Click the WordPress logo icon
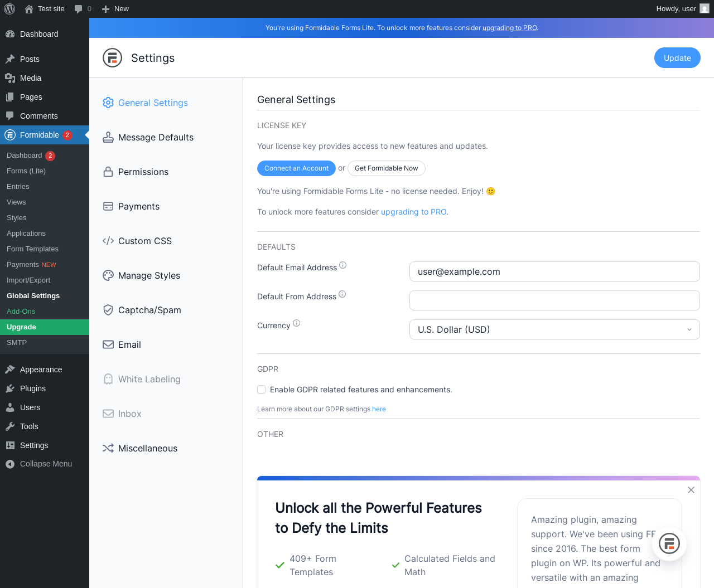This screenshot has width=714, height=588. pos(9,9)
